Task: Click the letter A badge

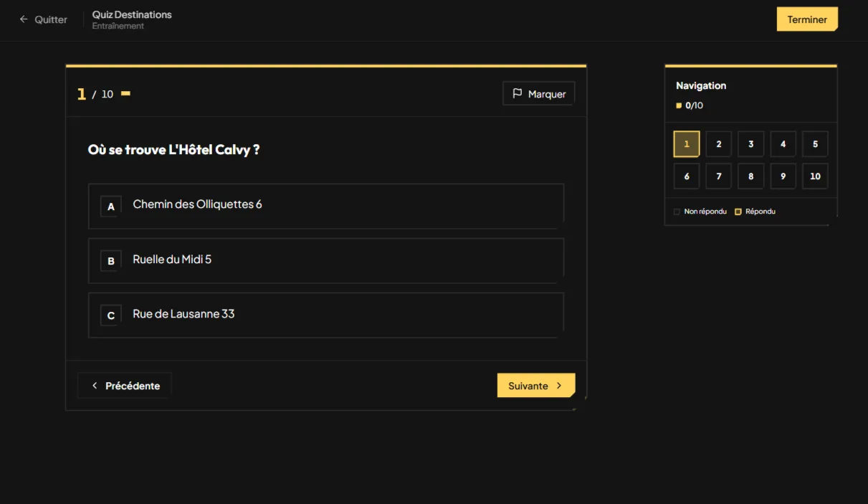Action: coord(111,206)
